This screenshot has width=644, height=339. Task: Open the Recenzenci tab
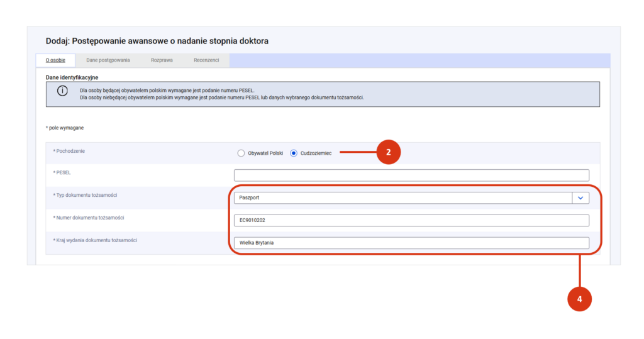click(x=206, y=60)
